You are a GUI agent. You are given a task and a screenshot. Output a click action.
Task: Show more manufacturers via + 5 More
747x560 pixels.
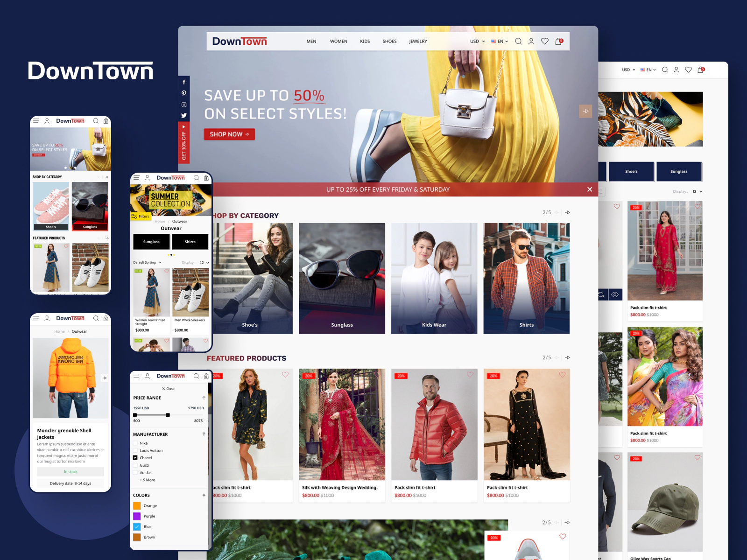click(148, 480)
